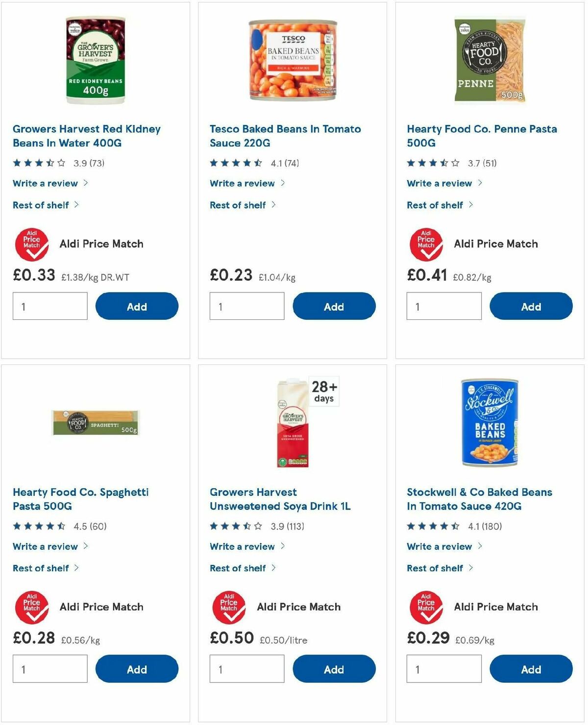Add Stockwell Baked Beans to the basket
The width and height of the screenshot is (588, 725).
(531, 669)
